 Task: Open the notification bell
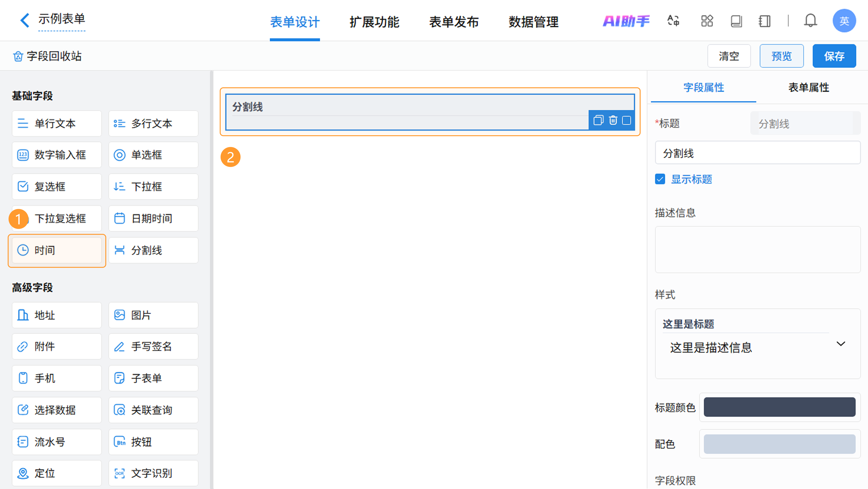pyautogui.click(x=810, y=21)
